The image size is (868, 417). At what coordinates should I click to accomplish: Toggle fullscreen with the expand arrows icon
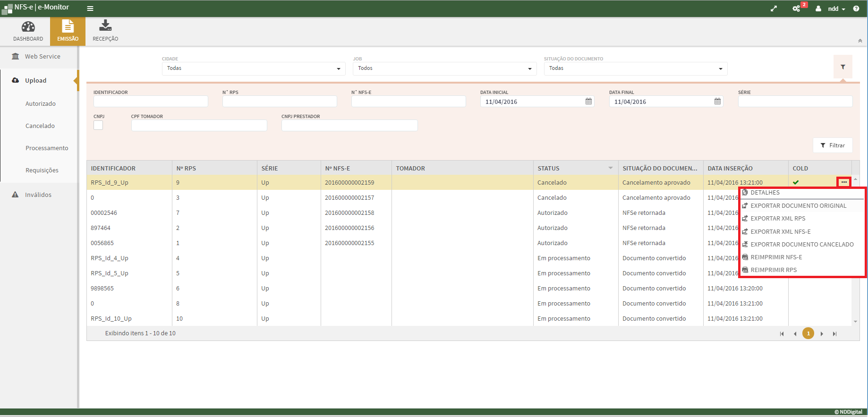774,9
